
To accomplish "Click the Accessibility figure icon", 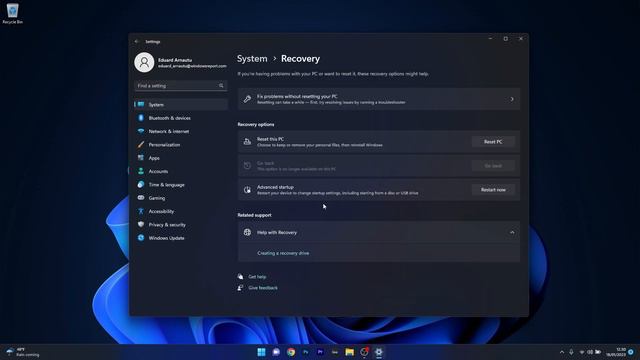I will click(x=141, y=211).
